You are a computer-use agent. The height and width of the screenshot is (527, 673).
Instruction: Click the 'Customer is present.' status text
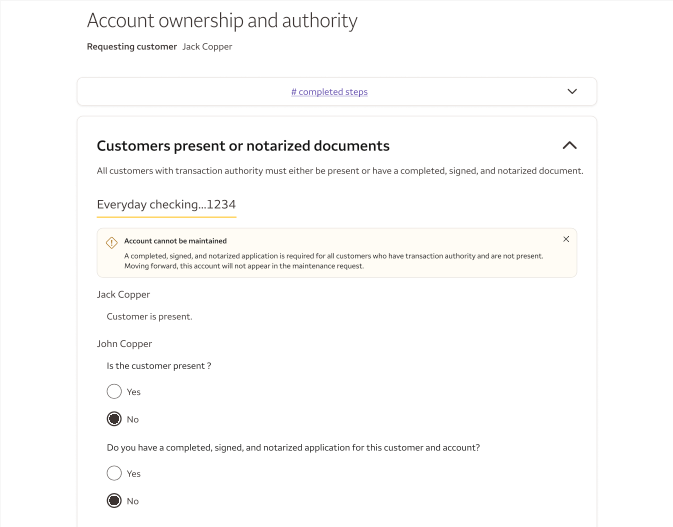pos(149,317)
